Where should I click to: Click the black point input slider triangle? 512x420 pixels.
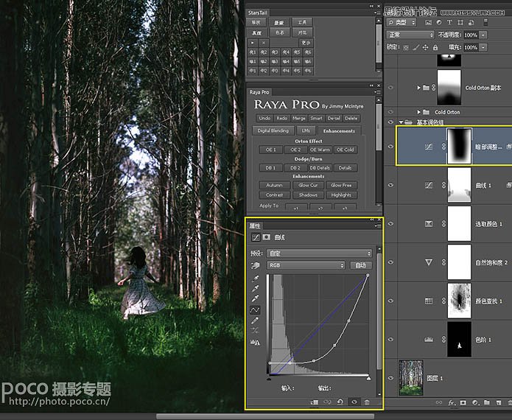(x=269, y=379)
